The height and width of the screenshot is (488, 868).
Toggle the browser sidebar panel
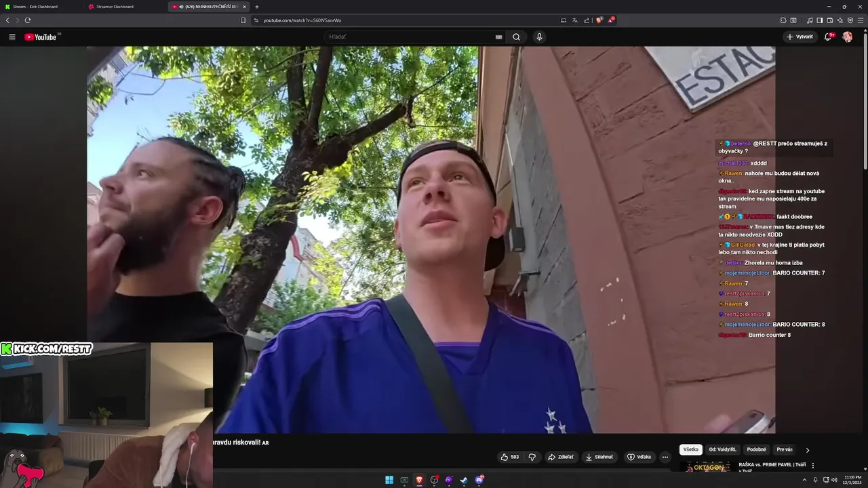819,20
